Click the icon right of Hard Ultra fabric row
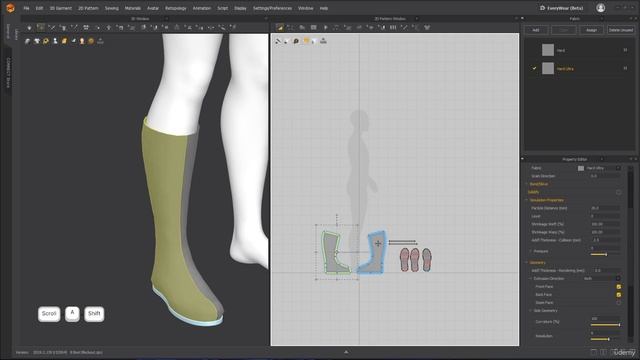 pos(625,69)
